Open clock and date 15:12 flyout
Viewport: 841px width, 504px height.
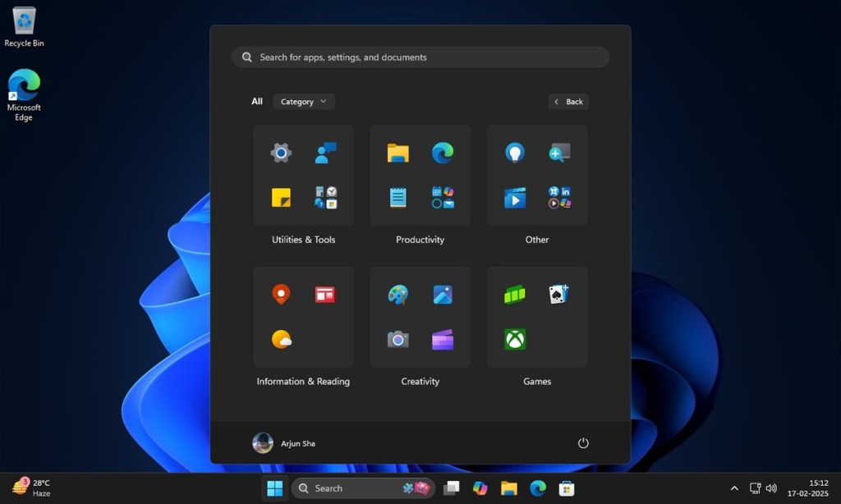point(808,488)
